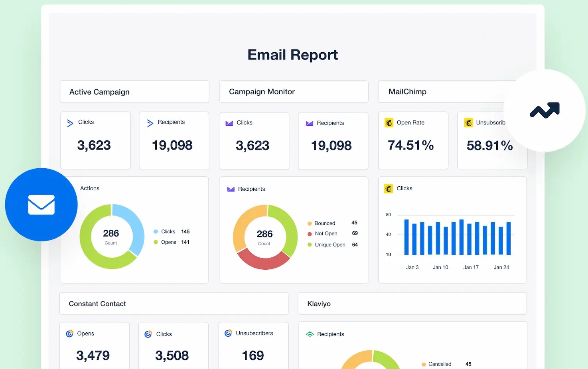The image size is (588, 369).
Task: Select the Constant Contact section header
Action: (x=174, y=304)
